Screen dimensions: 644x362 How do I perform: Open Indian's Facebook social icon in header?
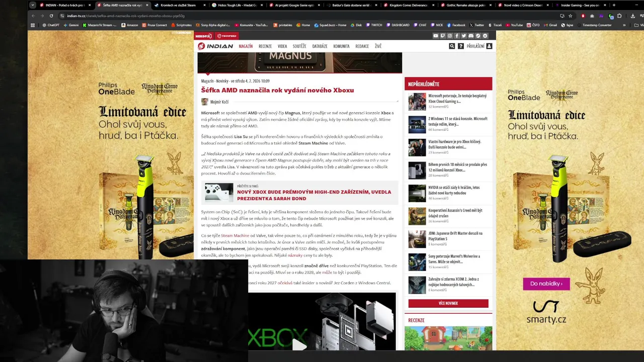click(457, 36)
